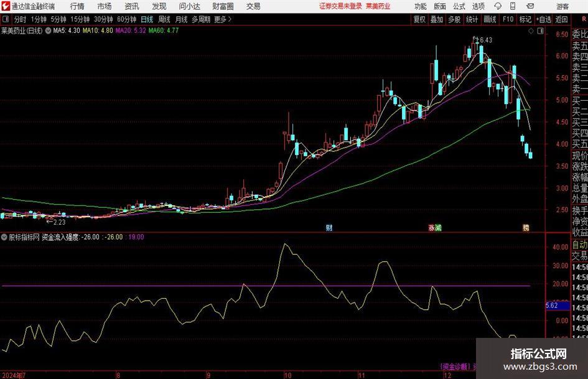The image size is (588, 379).
Task: Click the 莱美药业(日线) chart title
Action: [22, 30]
